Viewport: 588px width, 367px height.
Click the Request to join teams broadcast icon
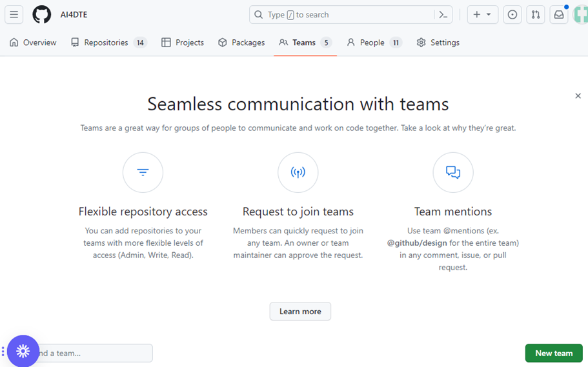pyautogui.click(x=298, y=172)
